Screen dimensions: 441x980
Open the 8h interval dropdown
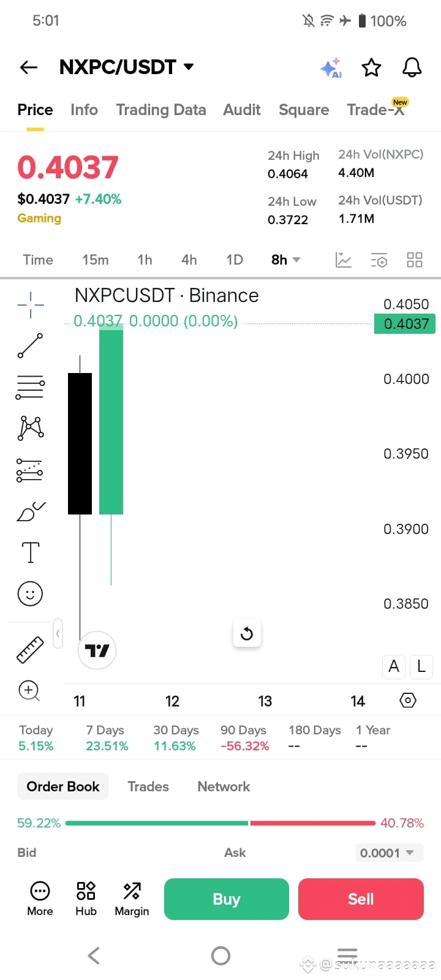point(285,260)
